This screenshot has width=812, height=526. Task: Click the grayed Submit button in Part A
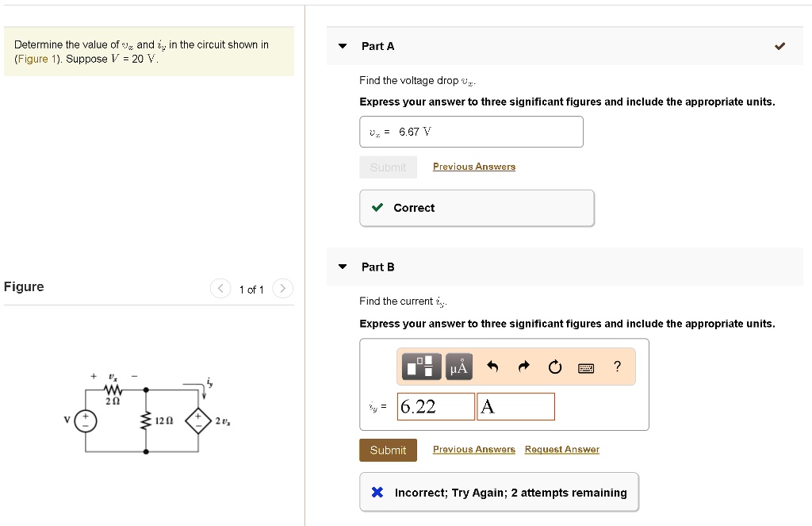tap(388, 167)
